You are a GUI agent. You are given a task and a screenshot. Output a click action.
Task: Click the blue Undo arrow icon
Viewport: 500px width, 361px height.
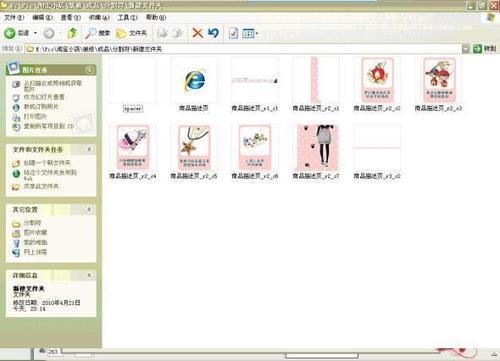point(213,33)
